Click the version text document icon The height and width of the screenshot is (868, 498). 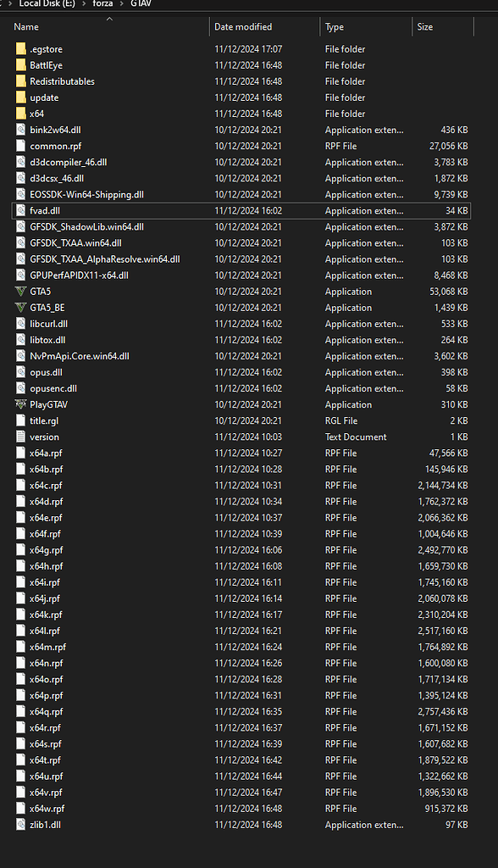pos(20,437)
